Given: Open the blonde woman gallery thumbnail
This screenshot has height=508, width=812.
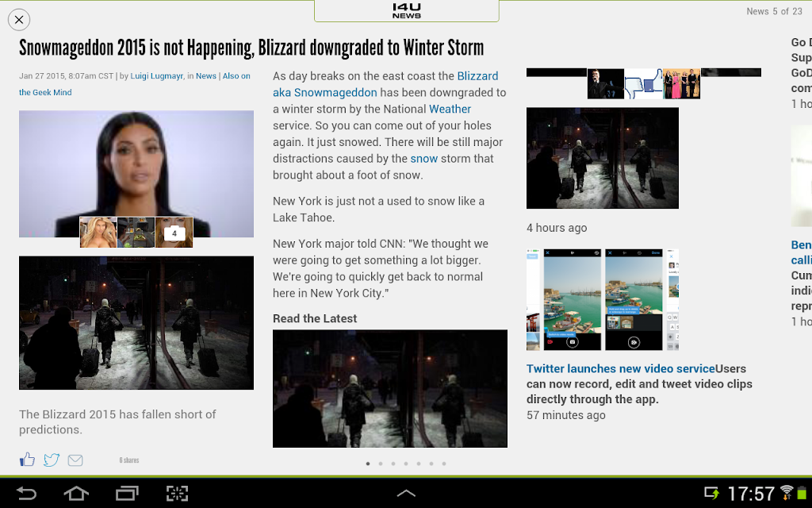Looking at the screenshot, I should tap(98, 233).
